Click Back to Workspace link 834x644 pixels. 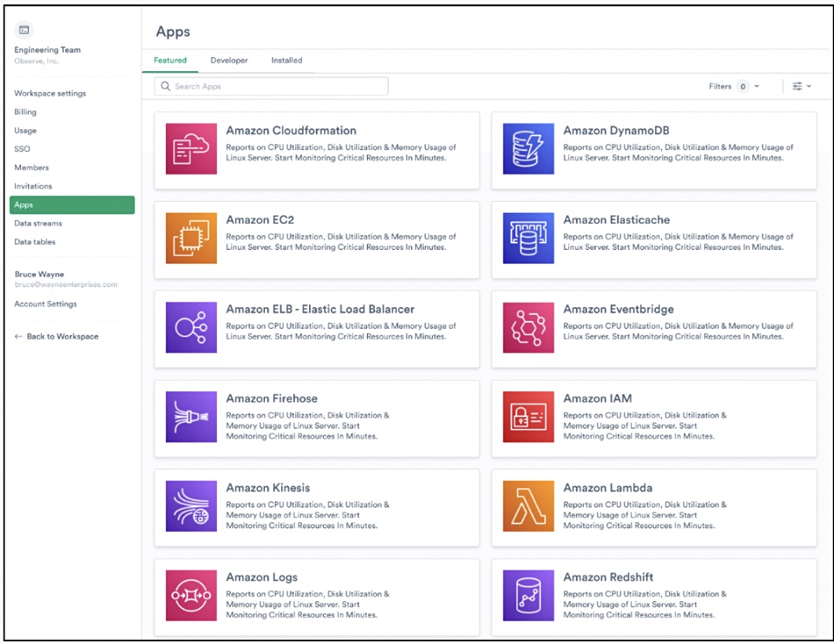tap(62, 337)
